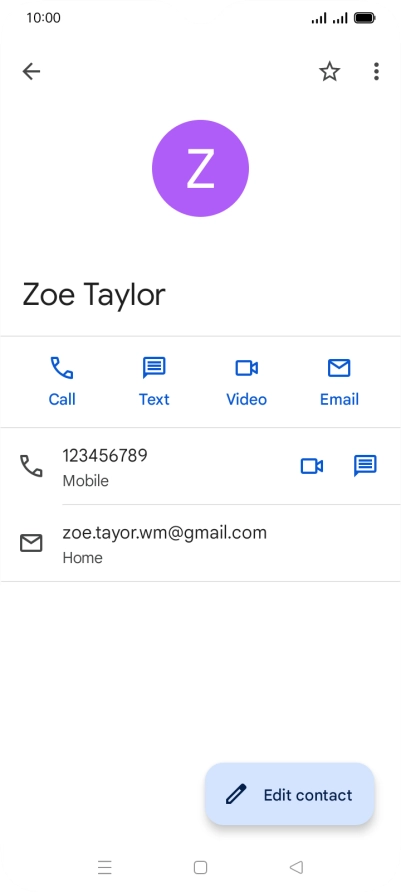Tap the Edit contact button

(290, 794)
